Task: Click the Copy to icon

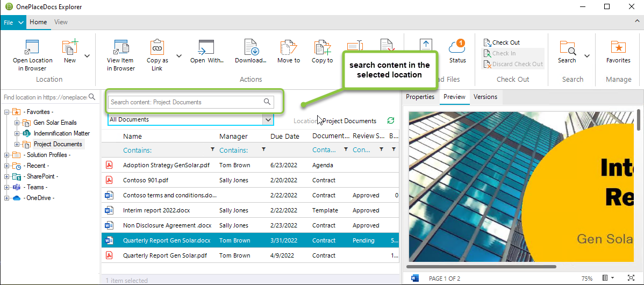Action: coord(323,47)
